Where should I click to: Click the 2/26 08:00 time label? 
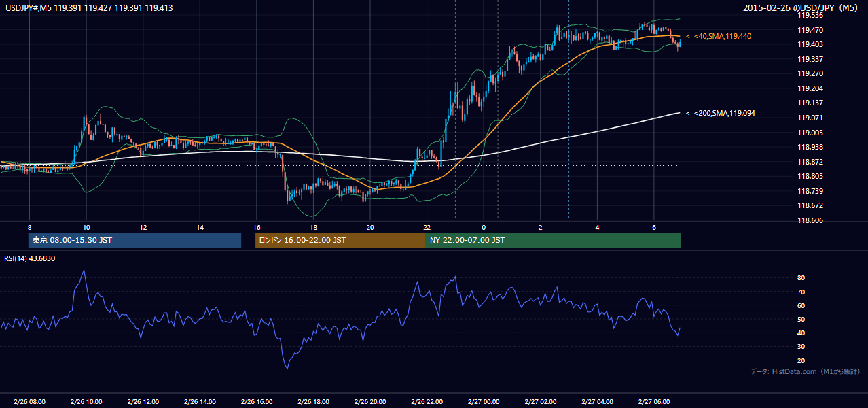[x=29, y=402]
